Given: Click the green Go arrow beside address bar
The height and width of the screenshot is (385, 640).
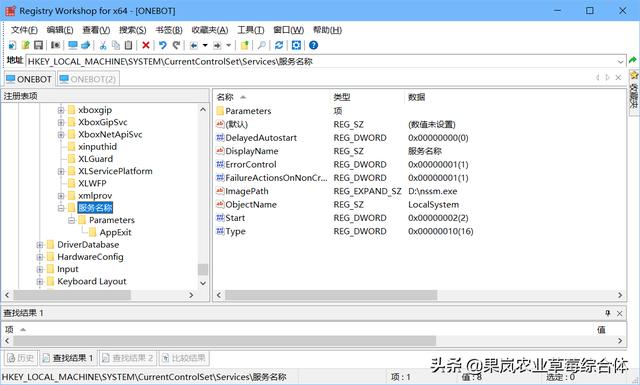Looking at the screenshot, I should pyautogui.click(x=633, y=60).
